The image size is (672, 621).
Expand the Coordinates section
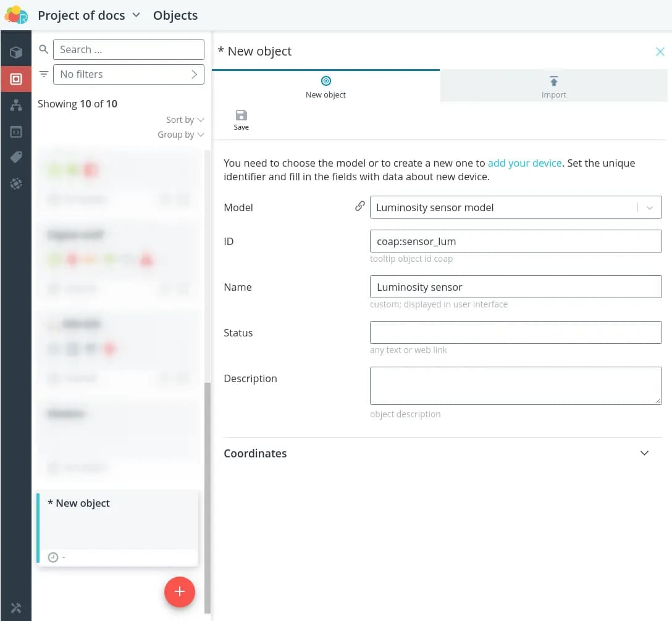point(644,453)
